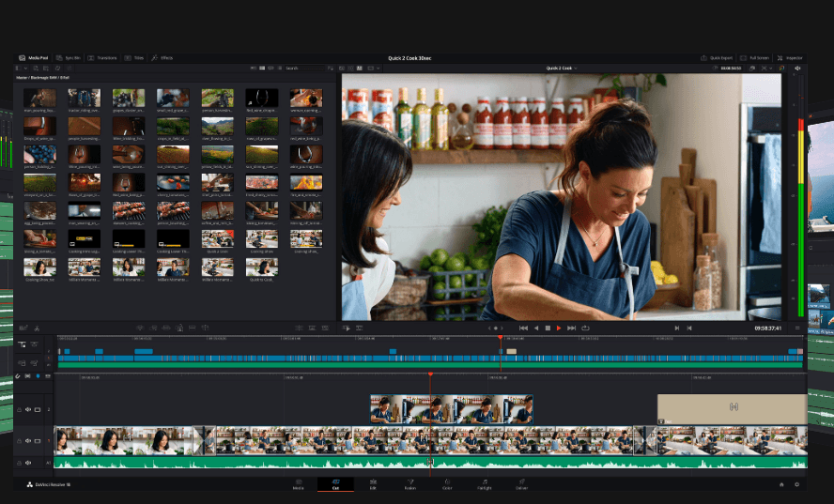Disable video track 1 visibility
The image size is (834, 504).
[38, 441]
